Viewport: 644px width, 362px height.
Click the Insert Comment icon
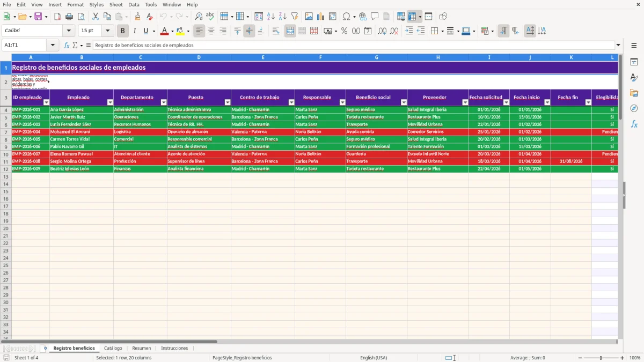click(x=375, y=17)
